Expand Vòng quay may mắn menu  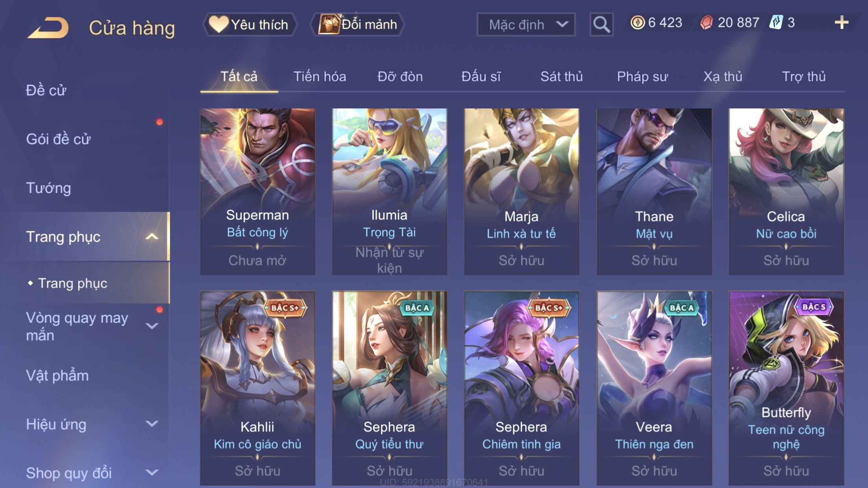pos(152,326)
